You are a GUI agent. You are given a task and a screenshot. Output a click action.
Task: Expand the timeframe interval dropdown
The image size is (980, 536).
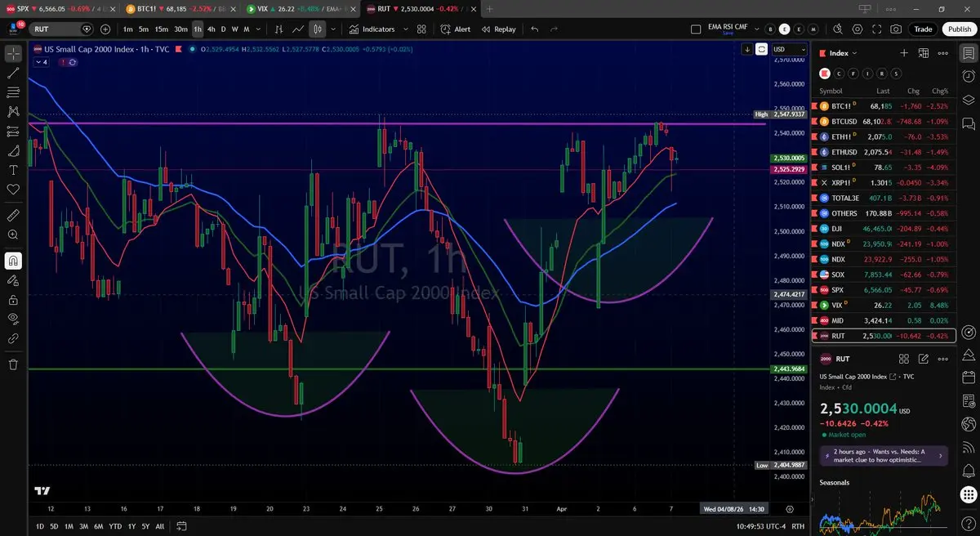(260, 29)
